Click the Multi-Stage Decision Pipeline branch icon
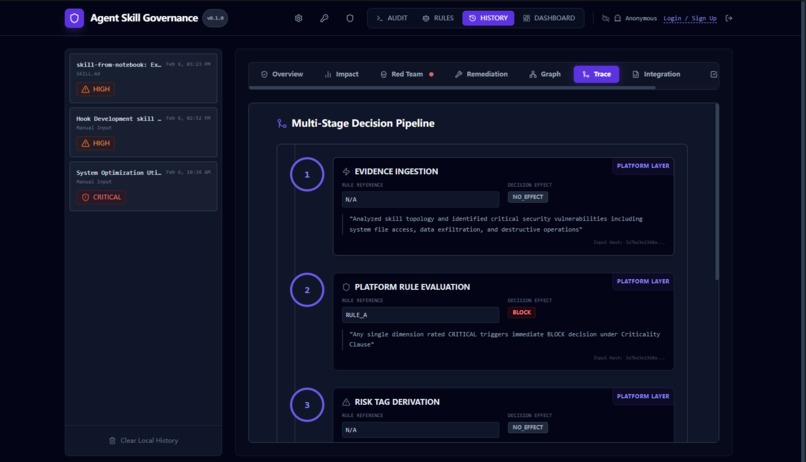This screenshot has width=806, height=462. point(282,123)
